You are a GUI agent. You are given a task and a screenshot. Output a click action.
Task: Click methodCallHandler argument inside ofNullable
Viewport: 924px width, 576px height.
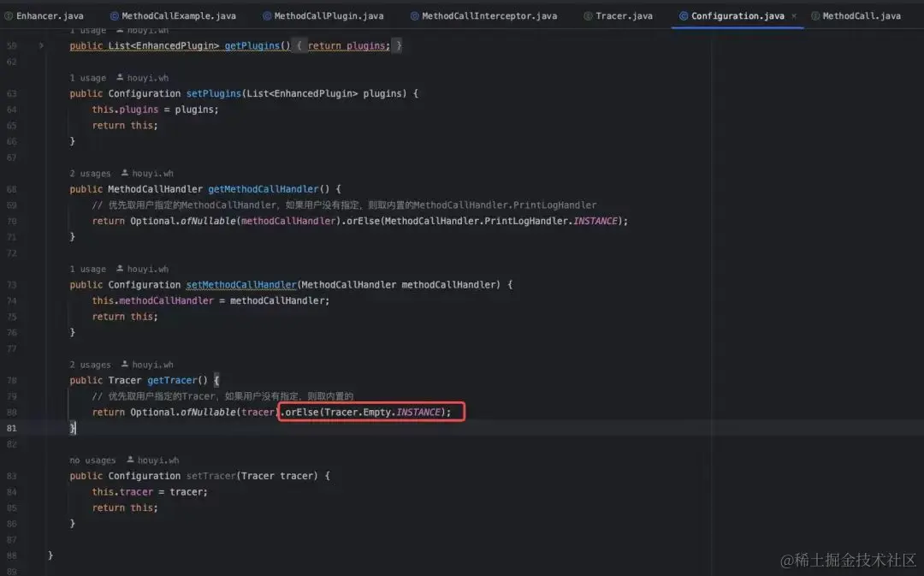(288, 221)
